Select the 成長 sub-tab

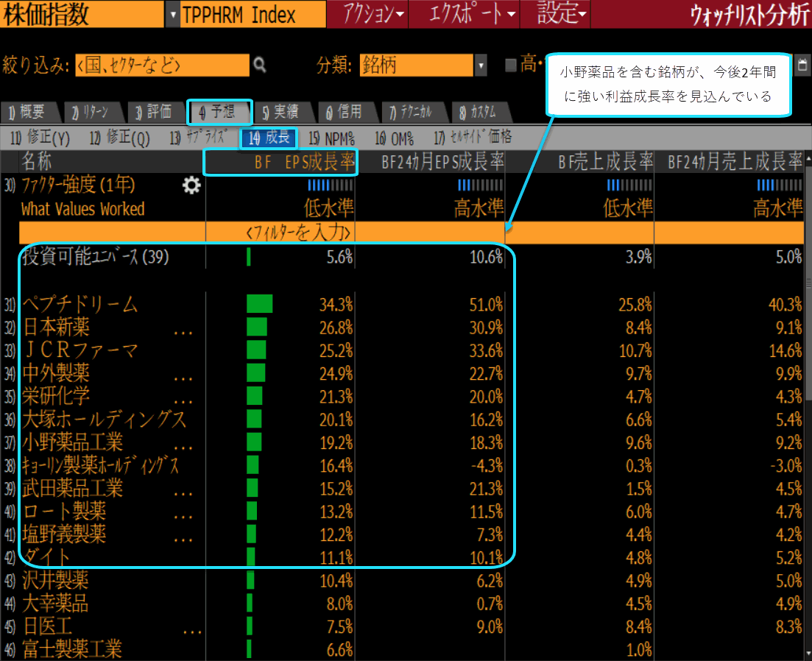coord(269,138)
